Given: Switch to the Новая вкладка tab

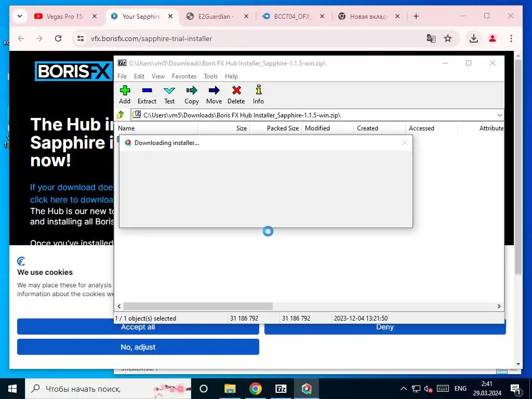Looking at the screenshot, I should click(368, 16).
